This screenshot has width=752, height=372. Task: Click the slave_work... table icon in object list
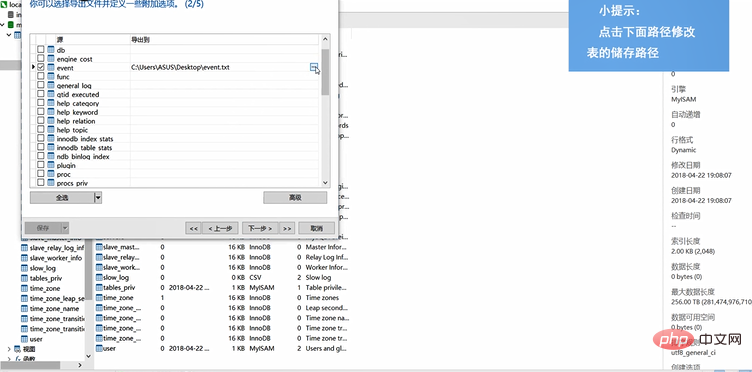[99, 267]
